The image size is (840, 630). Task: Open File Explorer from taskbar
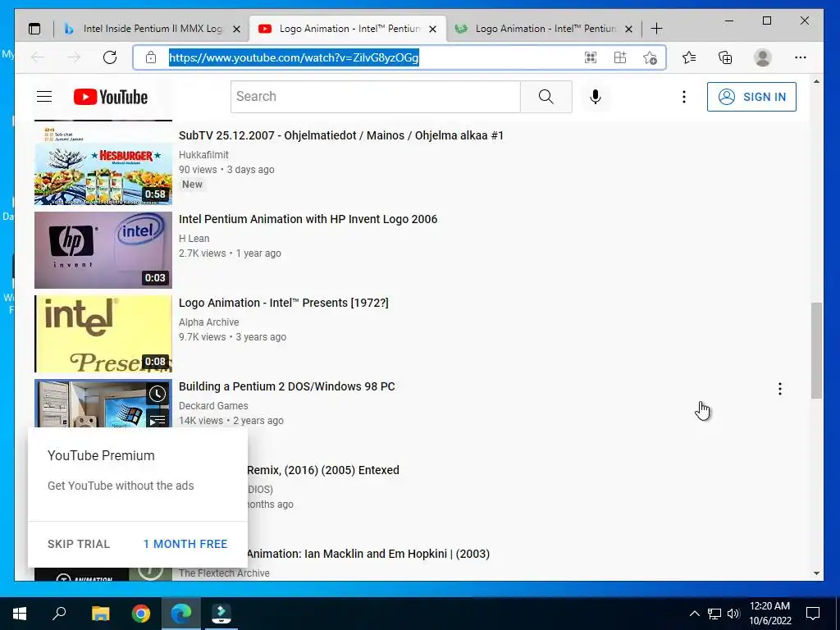pyautogui.click(x=100, y=614)
